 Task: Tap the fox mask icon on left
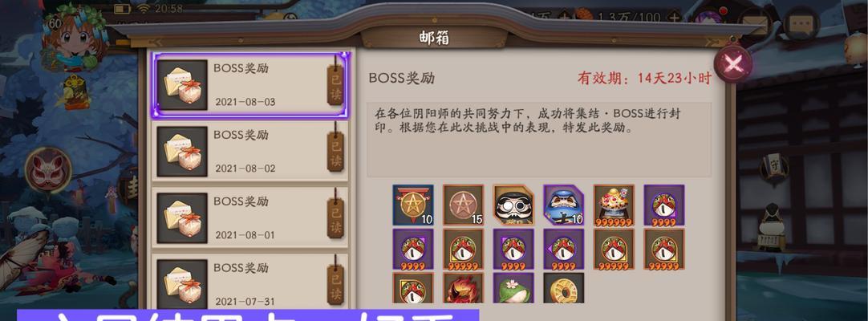(x=48, y=169)
